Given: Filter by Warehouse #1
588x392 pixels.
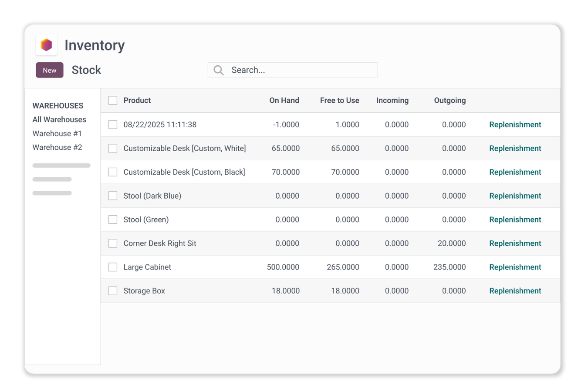Looking at the screenshot, I should coord(57,133).
